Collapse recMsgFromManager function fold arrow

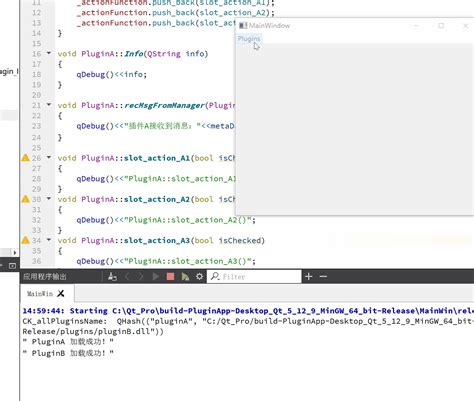(49, 105)
